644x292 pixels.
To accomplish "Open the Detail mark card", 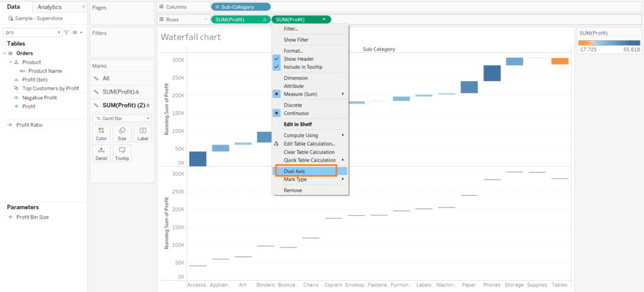I will (101, 153).
